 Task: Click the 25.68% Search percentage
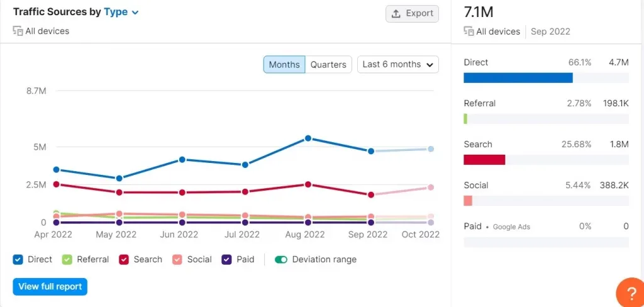tap(576, 144)
